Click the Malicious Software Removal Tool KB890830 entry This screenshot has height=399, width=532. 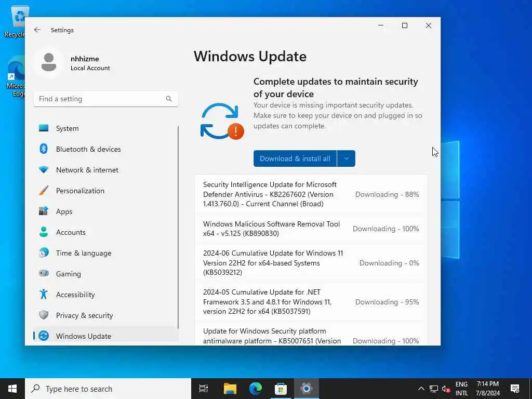pyautogui.click(x=311, y=229)
